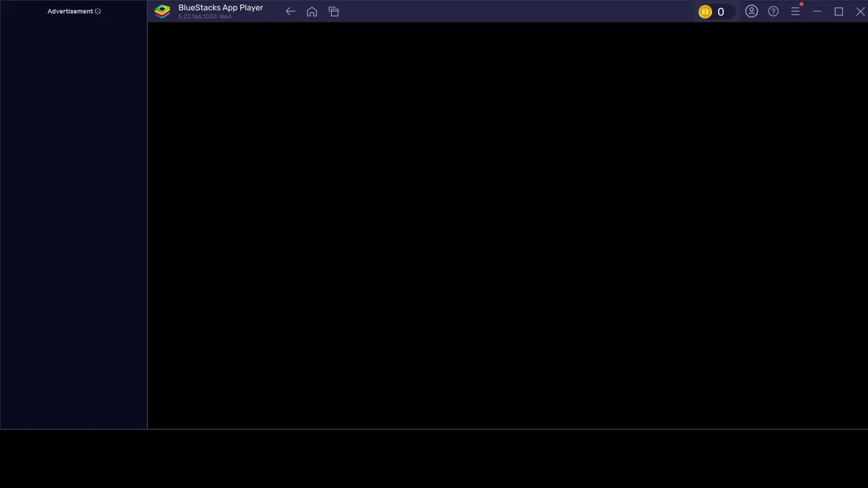Open the BlueStacks home screen icon
The width and height of the screenshot is (868, 488).
(312, 12)
